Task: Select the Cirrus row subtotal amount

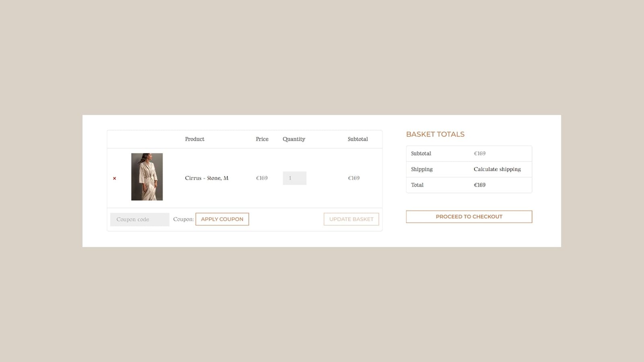Action: 353,178
